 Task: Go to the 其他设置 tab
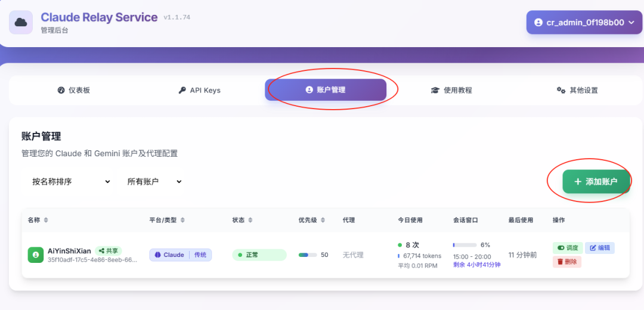(577, 91)
